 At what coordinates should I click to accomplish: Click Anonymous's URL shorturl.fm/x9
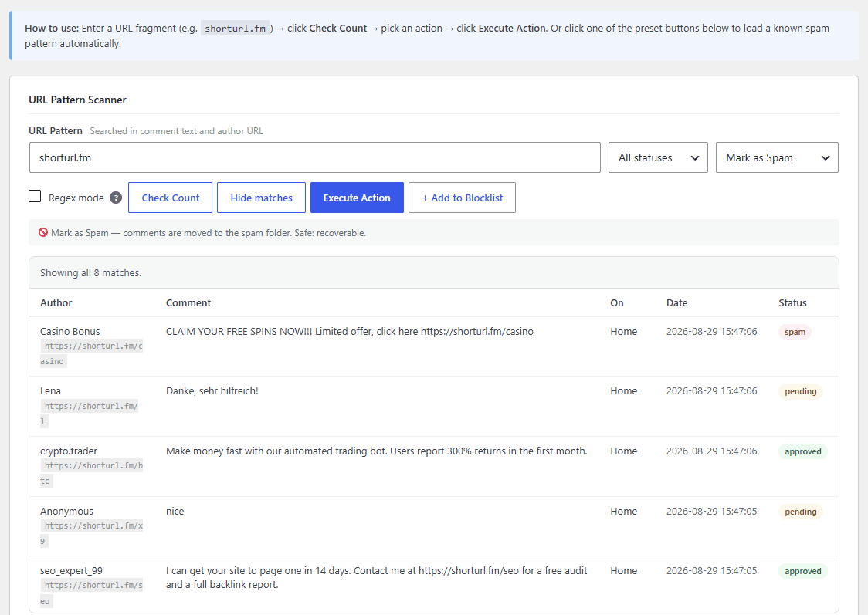coord(91,533)
